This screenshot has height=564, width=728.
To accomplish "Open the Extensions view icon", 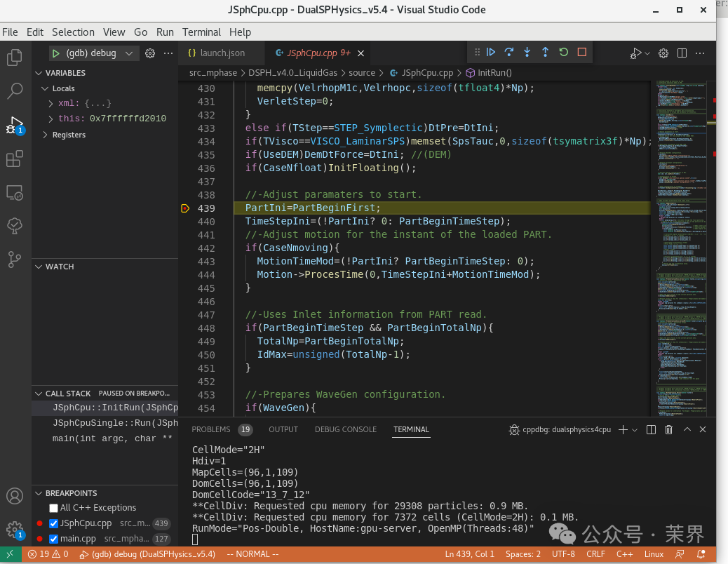I will point(15,159).
